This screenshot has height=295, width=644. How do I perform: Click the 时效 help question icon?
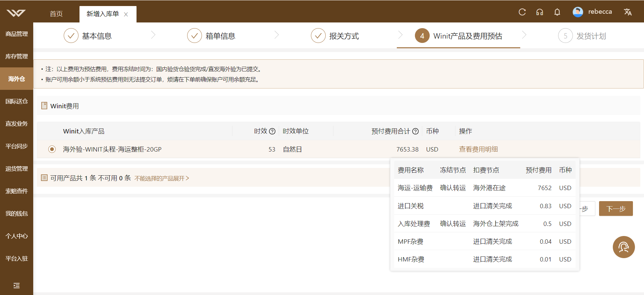tap(272, 131)
